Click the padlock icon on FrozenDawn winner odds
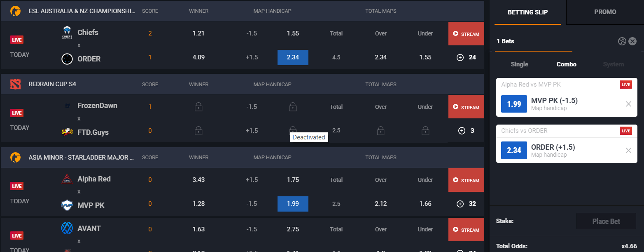 [x=198, y=106]
